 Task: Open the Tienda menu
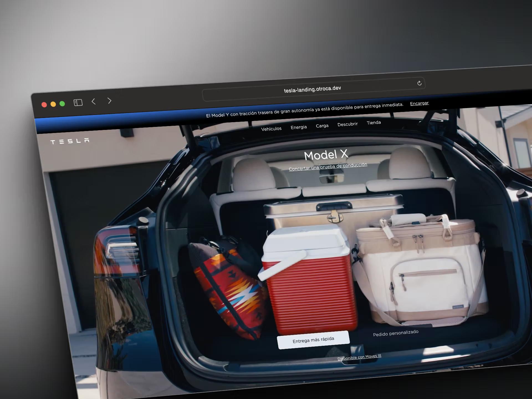374,122
